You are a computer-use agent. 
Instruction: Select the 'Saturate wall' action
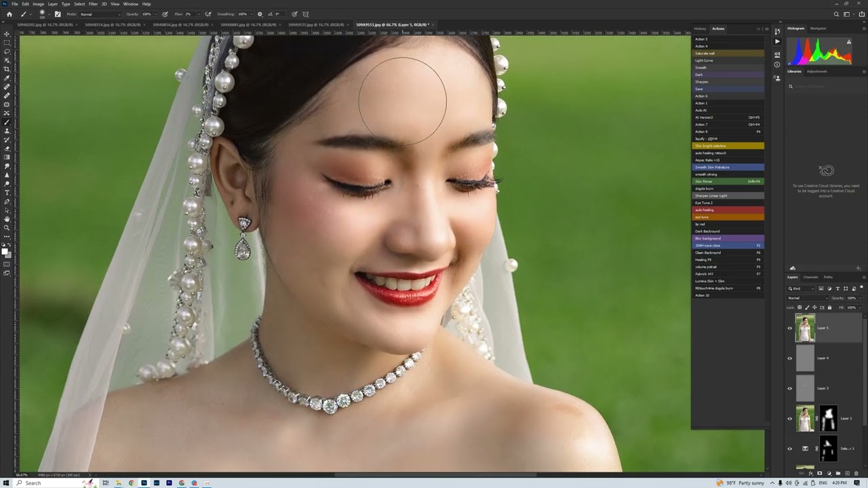pos(728,54)
